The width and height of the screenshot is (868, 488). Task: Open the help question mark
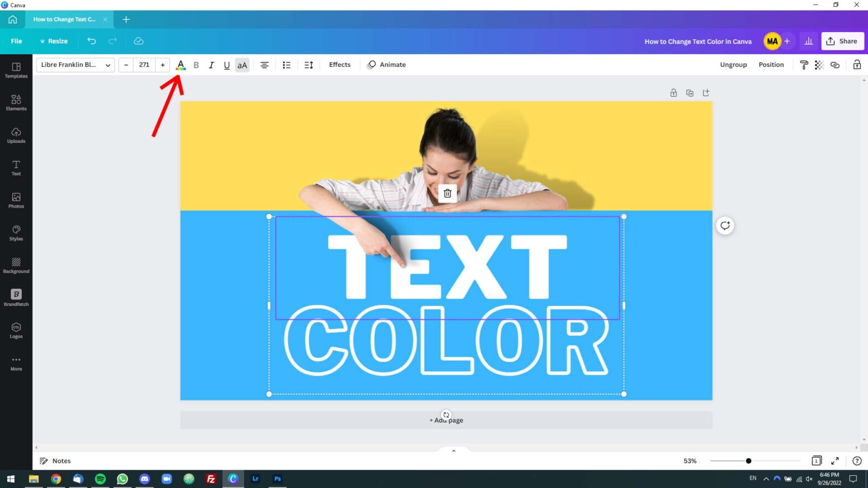pyautogui.click(x=857, y=461)
